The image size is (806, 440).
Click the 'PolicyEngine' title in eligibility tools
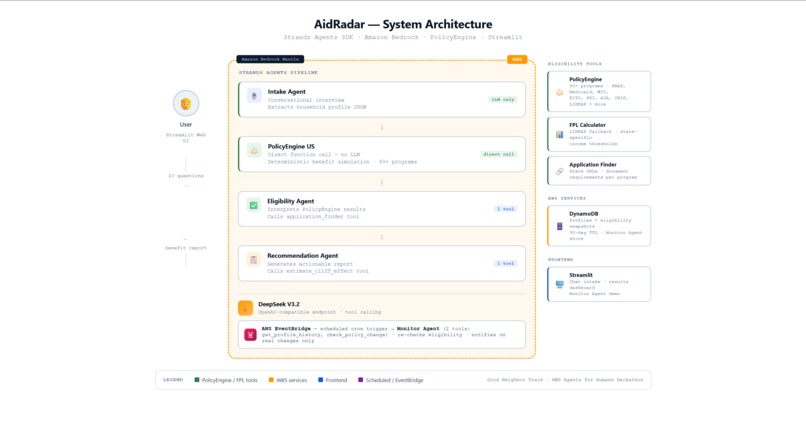coord(585,79)
